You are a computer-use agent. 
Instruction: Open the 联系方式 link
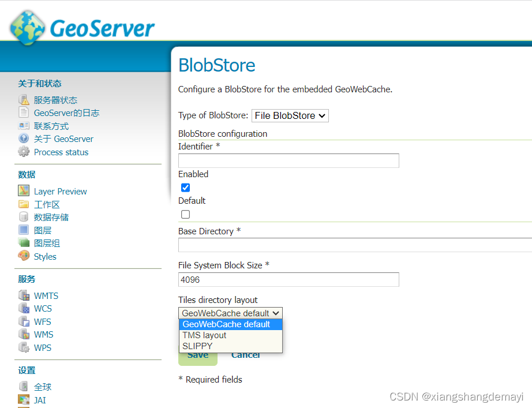[51, 126]
